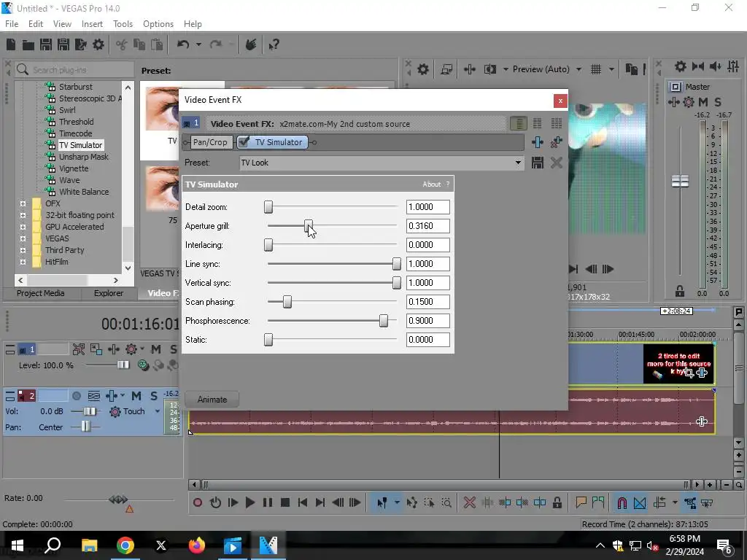Switch to the Explorer tab
Image resolution: width=747 pixels, height=560 pixels.
109,293
